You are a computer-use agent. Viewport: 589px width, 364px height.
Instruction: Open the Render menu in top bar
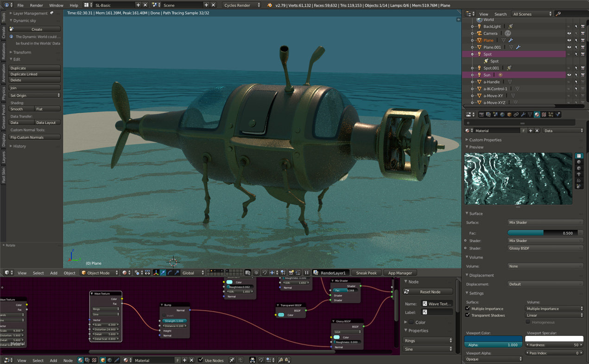coord(36,5)
